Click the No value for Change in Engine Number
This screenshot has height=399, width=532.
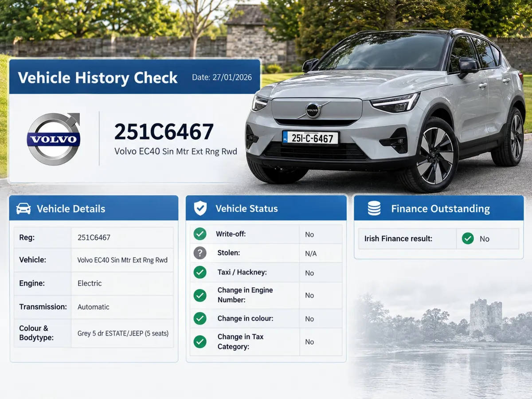point(309,296)
